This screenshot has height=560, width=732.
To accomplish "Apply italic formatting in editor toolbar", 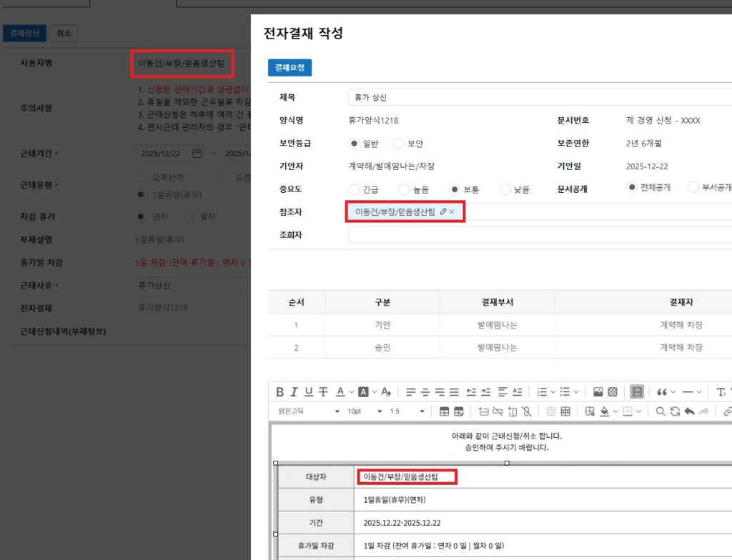I will tap(295, 391).
